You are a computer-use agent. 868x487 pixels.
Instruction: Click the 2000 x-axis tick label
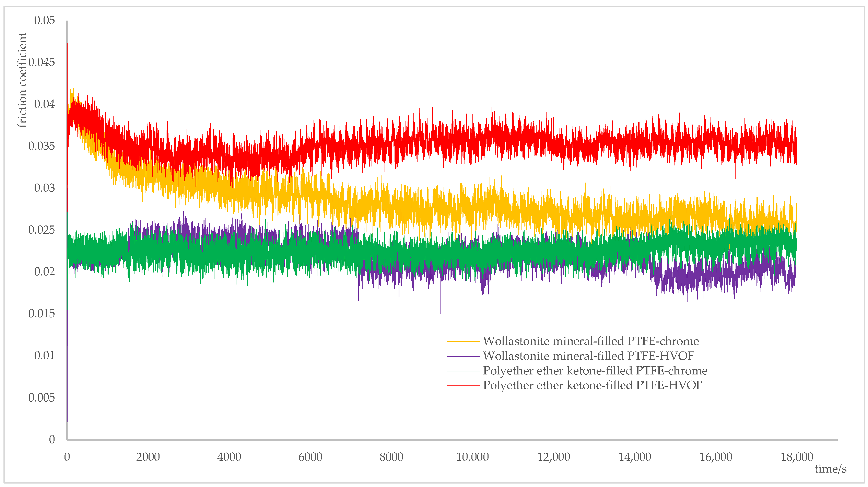pos(148,457)
